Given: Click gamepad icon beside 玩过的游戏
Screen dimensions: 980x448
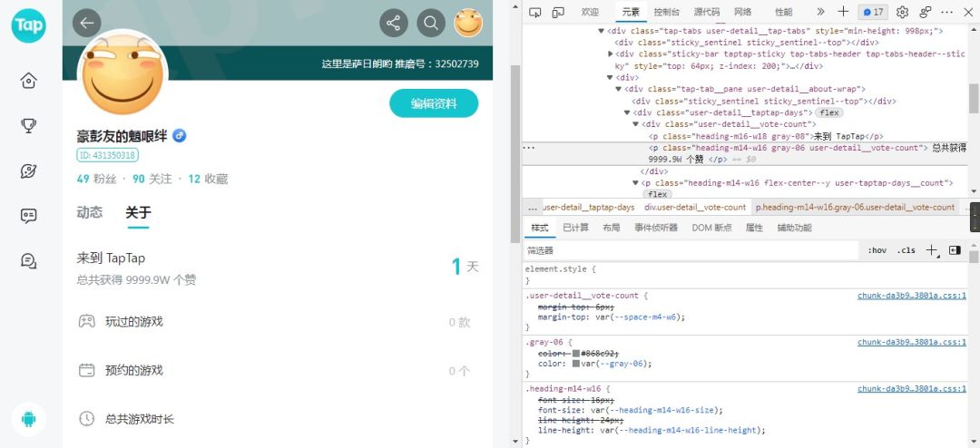Looking at the screenshot, I should 86,322.
